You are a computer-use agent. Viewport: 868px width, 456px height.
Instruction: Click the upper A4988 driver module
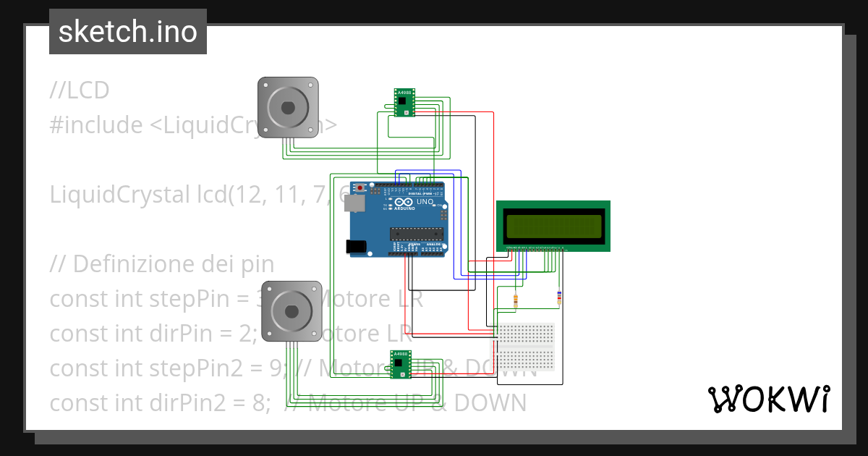coord(403,101)
